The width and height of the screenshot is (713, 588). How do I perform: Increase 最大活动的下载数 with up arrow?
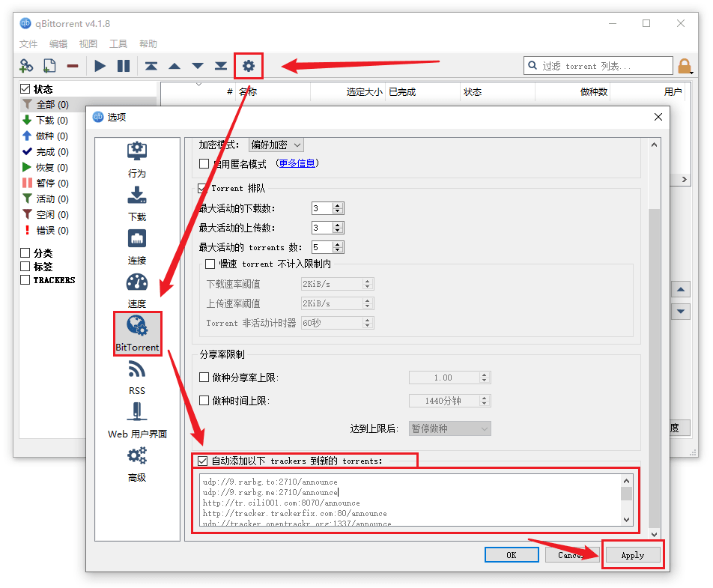(338, 205)
